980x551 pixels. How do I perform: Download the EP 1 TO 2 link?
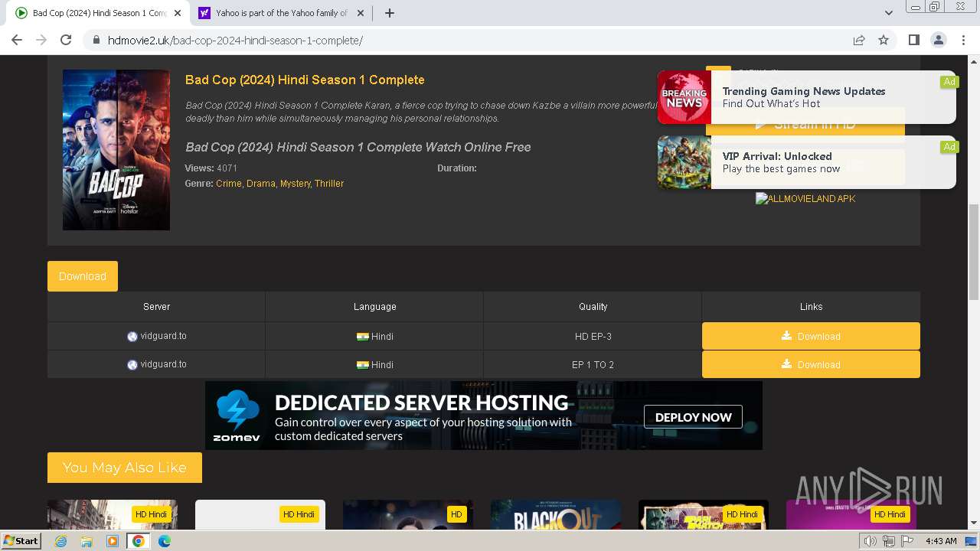pyautogui.click(x=811, y=364)
